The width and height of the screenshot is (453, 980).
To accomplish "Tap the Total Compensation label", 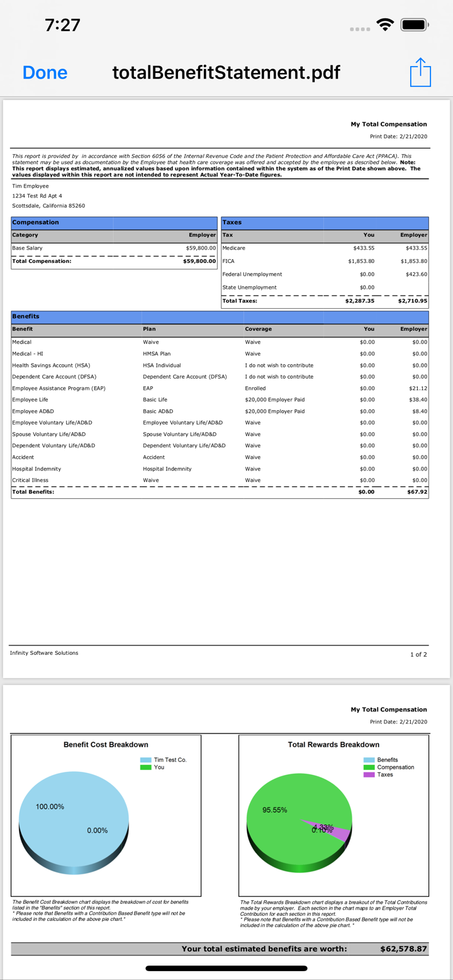I will 42,261.
